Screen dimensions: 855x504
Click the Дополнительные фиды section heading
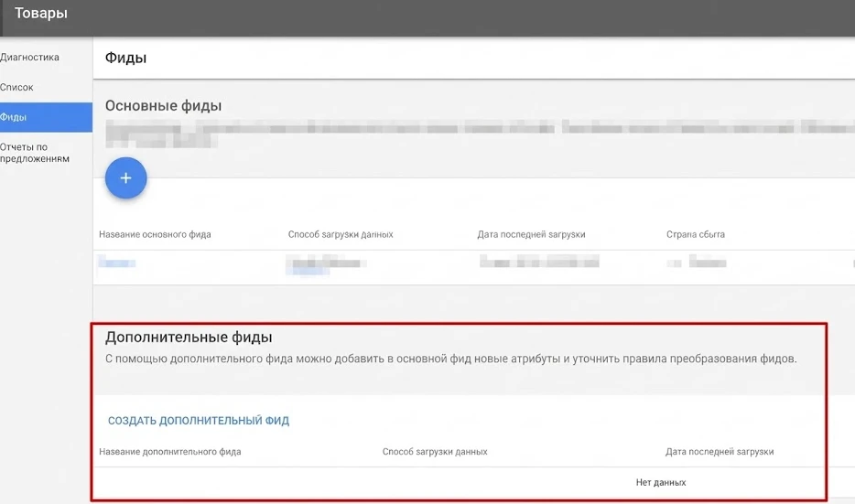[x=189, y=338]
